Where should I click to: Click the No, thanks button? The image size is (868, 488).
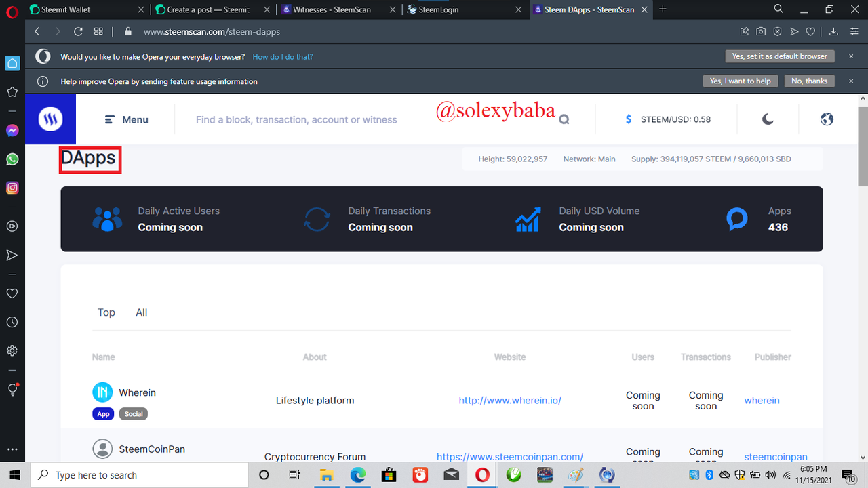click(x=810, y=81)
